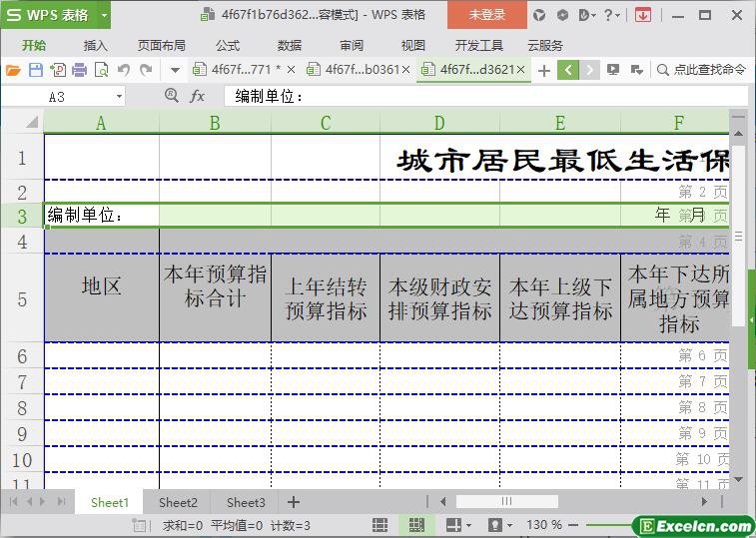
Task: Expand the WPS 表格 application menu arrow
Action: tap(104, 15)
